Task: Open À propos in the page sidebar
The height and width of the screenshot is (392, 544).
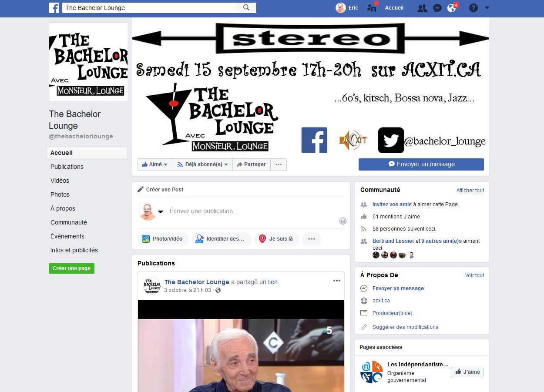Action: pyautogui.click(x=63, y=208)
